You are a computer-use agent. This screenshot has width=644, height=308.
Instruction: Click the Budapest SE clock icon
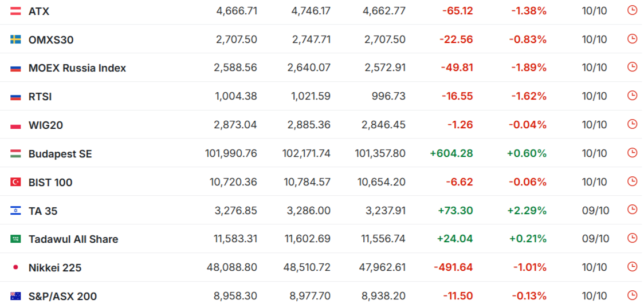(632, 152)
